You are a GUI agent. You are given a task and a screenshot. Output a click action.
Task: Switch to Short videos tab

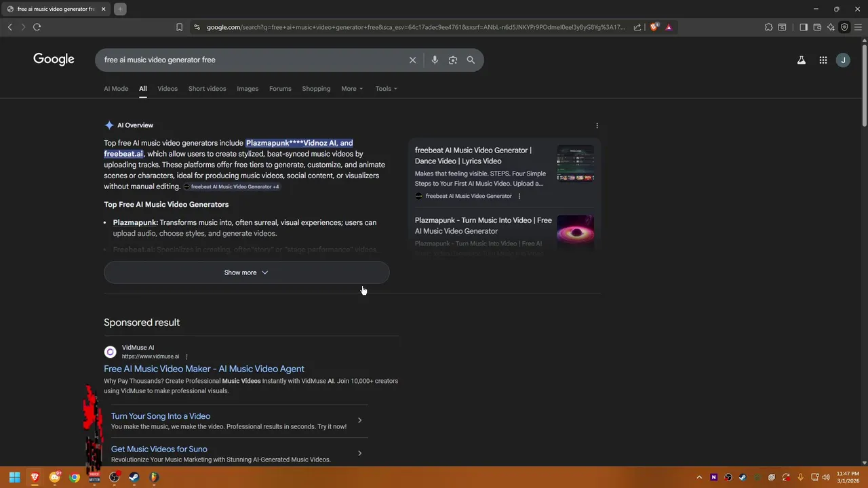coord(207,89)
